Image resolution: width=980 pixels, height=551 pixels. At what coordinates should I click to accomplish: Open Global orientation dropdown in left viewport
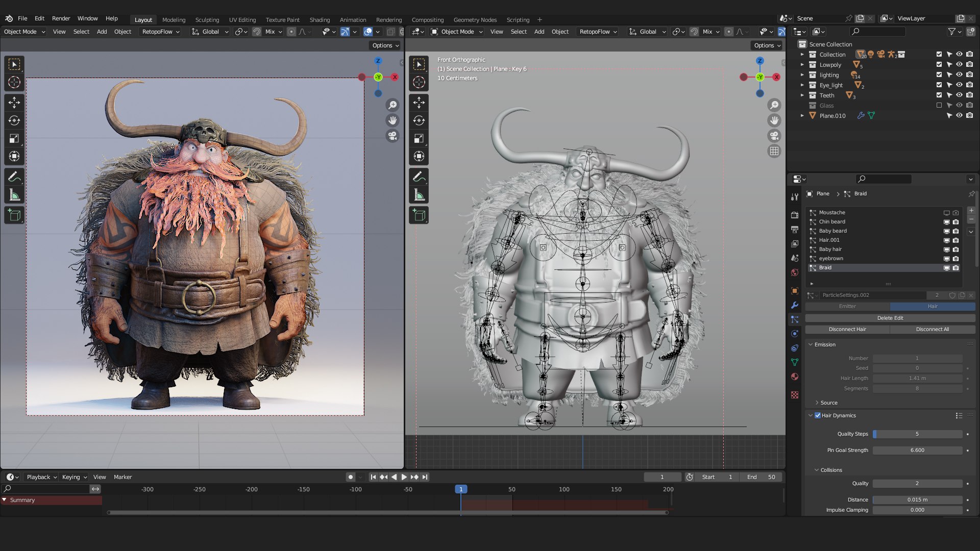point(210,32)
